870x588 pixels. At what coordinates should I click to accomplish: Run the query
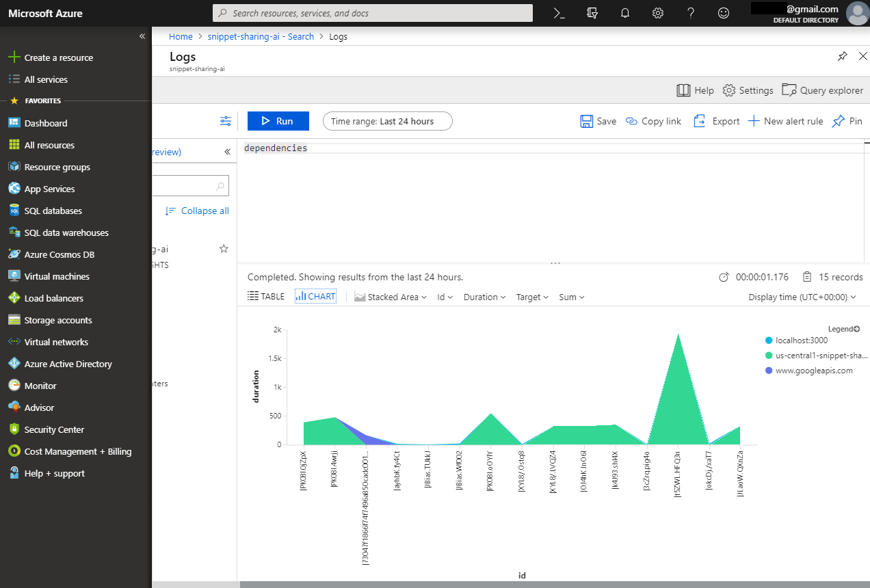pyautogui.click(x=278, y=121)
